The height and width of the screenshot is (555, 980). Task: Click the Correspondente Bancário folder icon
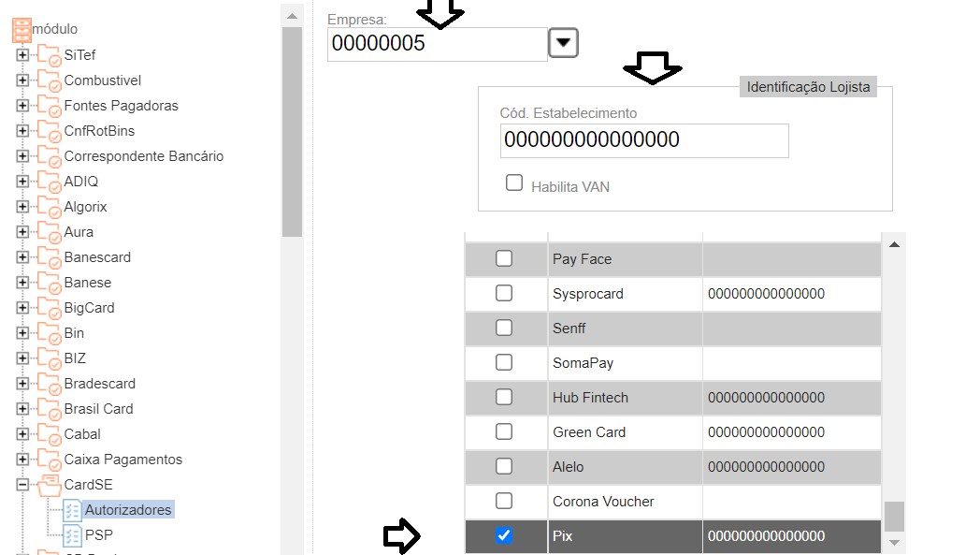(50, 155)
